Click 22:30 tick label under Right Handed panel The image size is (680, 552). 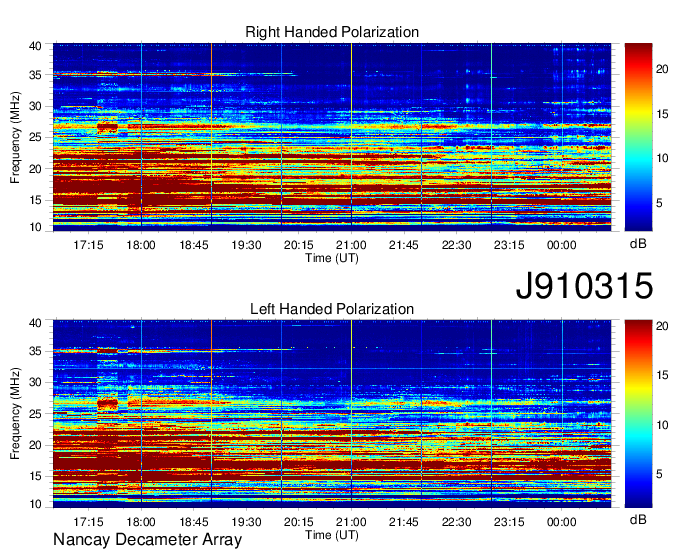click(457, 245)
